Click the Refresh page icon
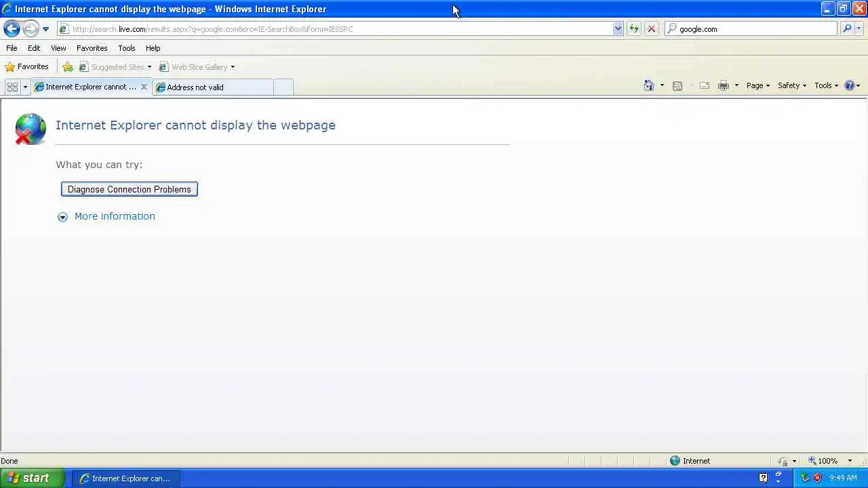868x488 pixels. [x=634, y=29]
